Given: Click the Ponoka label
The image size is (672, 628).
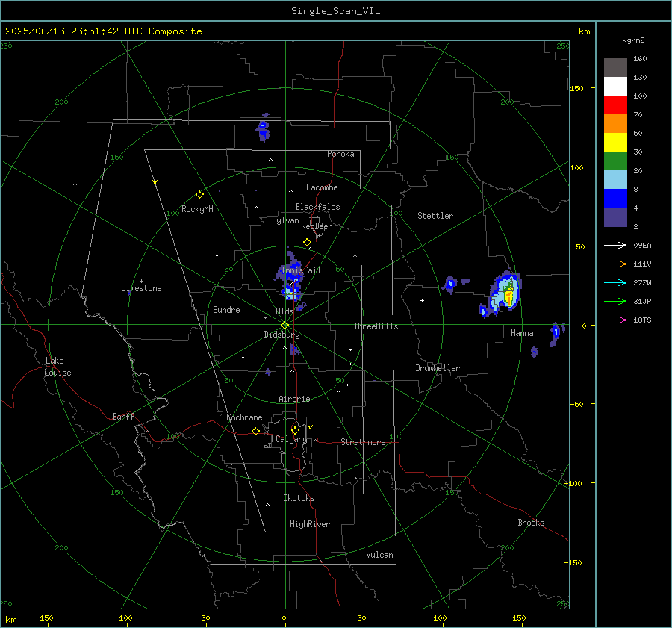Looking at the screenshot, I should 340,154.
